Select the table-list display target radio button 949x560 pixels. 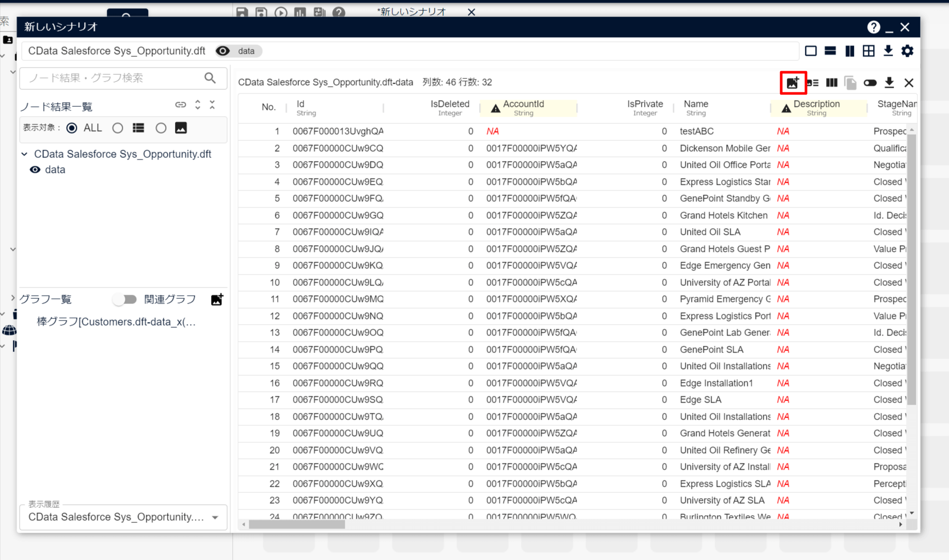(x=118, y=128)
